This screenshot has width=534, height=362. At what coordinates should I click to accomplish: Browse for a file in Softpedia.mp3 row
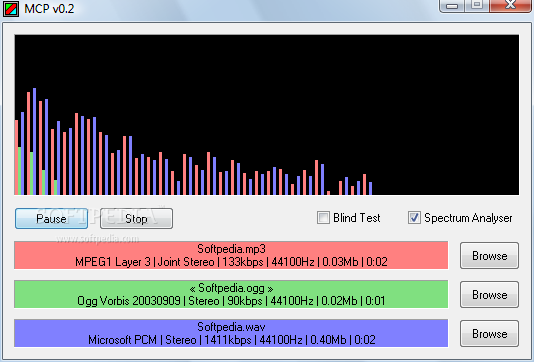(489, 255)
